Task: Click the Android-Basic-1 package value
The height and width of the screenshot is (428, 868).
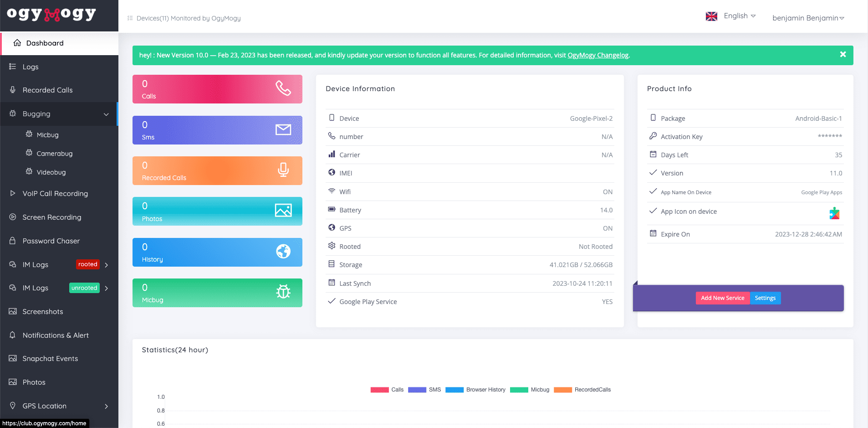Action: pos(818,119)
